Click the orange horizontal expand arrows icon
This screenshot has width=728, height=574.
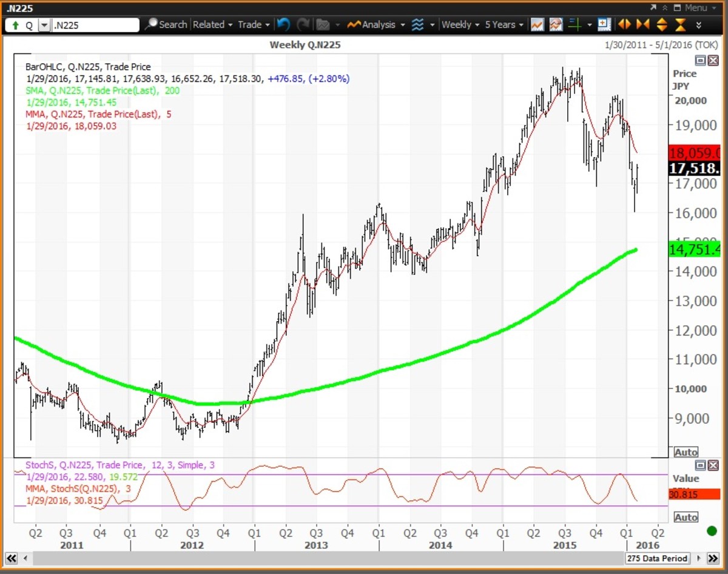[624, 25]
